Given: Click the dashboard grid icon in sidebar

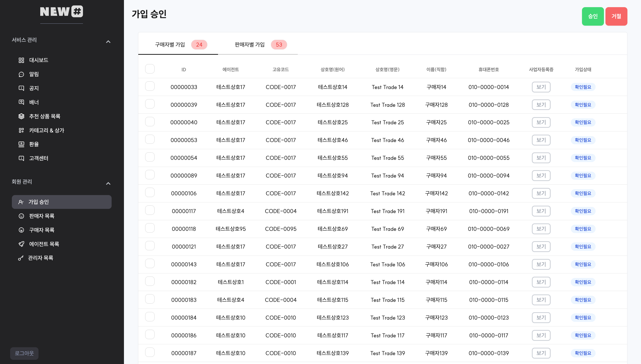Looking at the screenshot, I should click(21, 60).
